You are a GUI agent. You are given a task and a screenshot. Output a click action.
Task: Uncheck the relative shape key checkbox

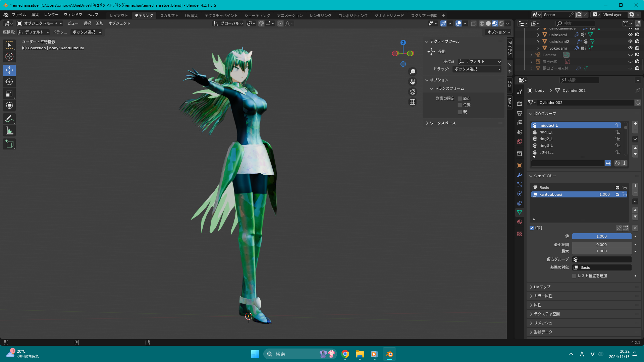coord(532,228)
